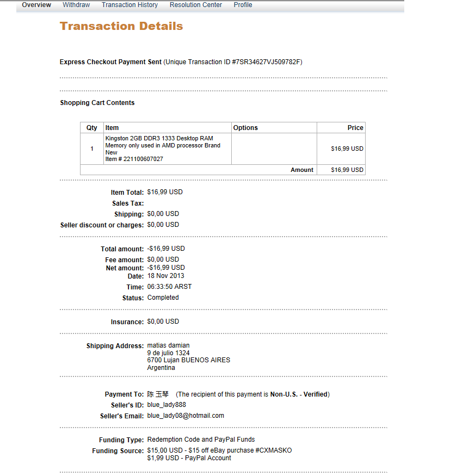Open the Profile tab
The image size is (475, 476).
(x=243, y=5)
